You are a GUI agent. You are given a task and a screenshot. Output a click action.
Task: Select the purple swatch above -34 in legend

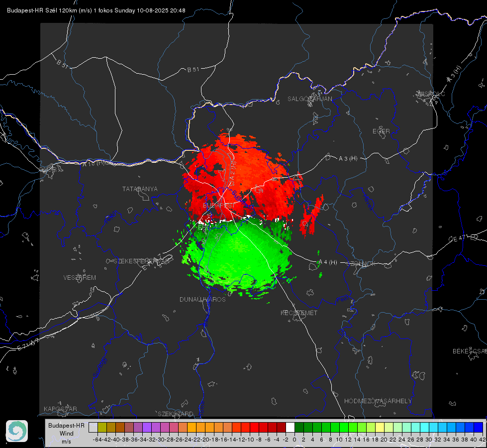[147, 428]
